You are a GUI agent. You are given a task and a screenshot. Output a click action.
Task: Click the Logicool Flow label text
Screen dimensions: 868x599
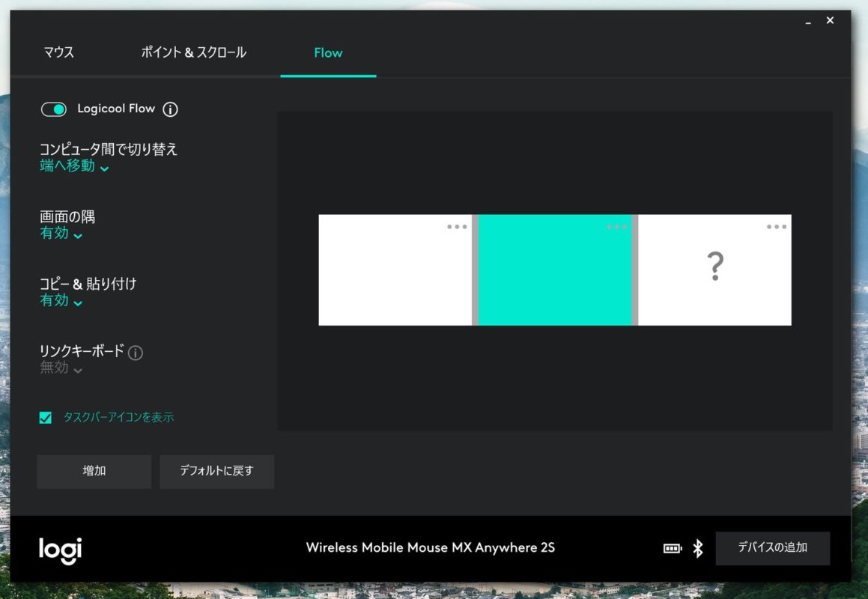coord(116,109)
